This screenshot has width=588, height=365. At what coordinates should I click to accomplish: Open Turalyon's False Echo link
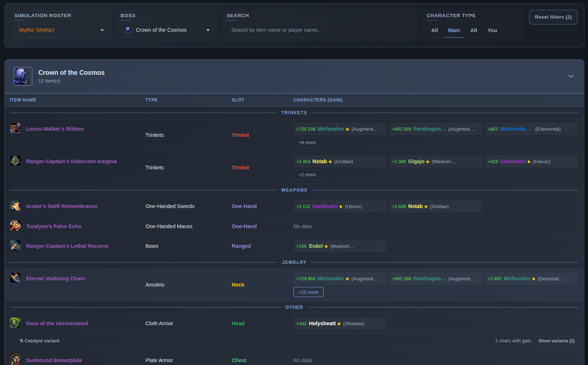[54, 226]
